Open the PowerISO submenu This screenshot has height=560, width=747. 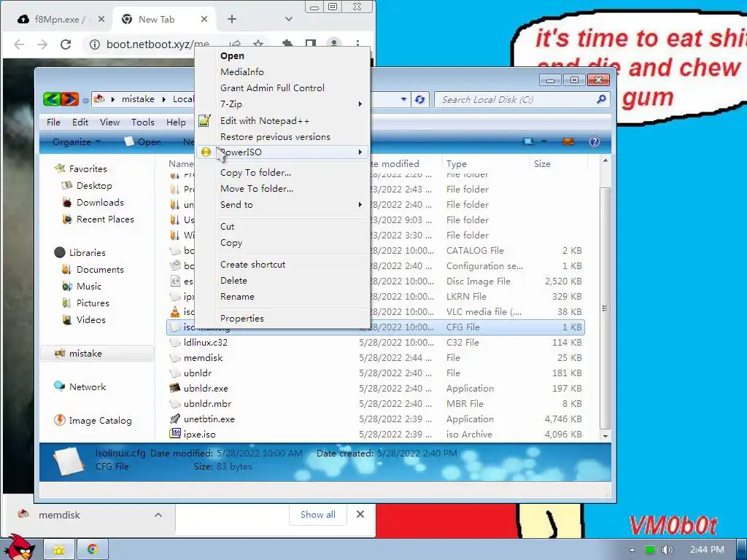click(282, 152)
